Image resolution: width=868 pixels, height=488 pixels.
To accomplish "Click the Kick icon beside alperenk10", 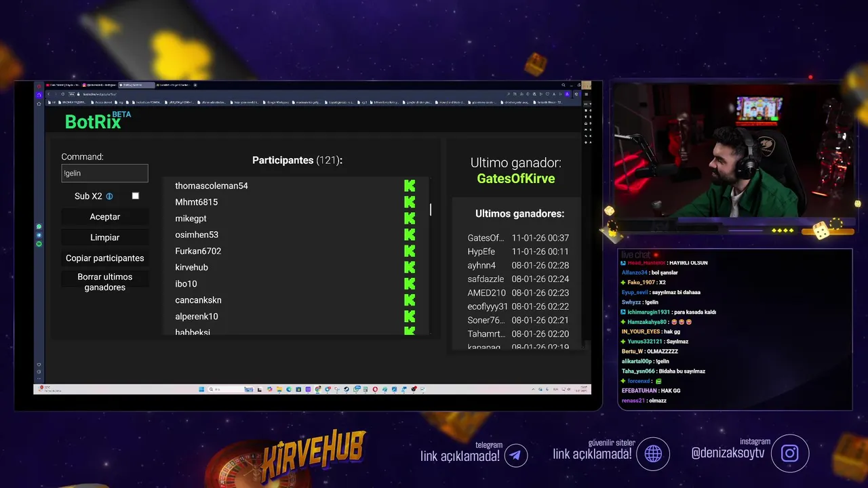I will pyautogui.click(x=410, y=316).
